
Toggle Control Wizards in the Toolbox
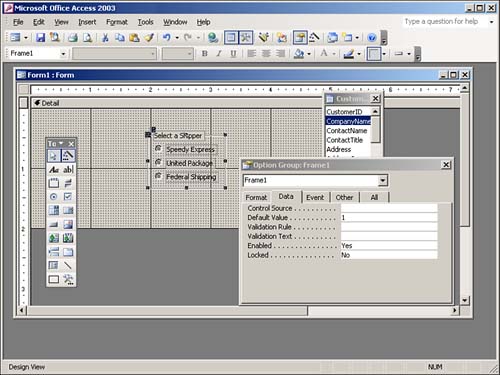click(x=68, y=155)
